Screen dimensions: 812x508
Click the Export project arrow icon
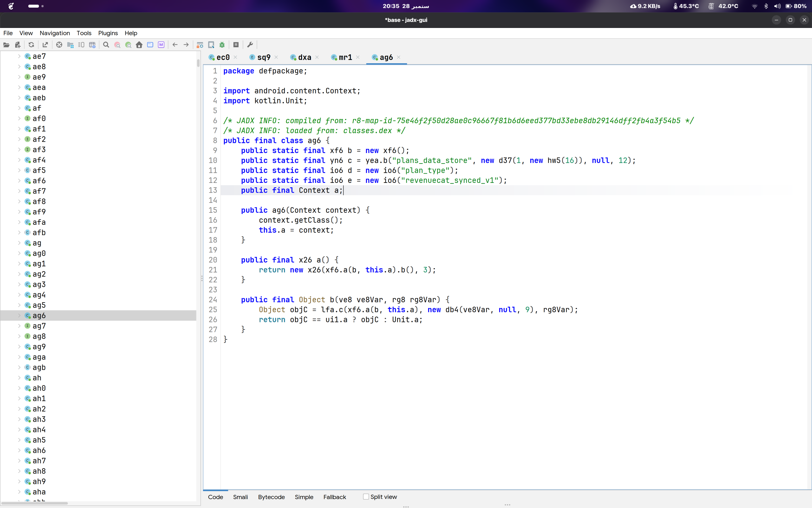coord(45,45)
